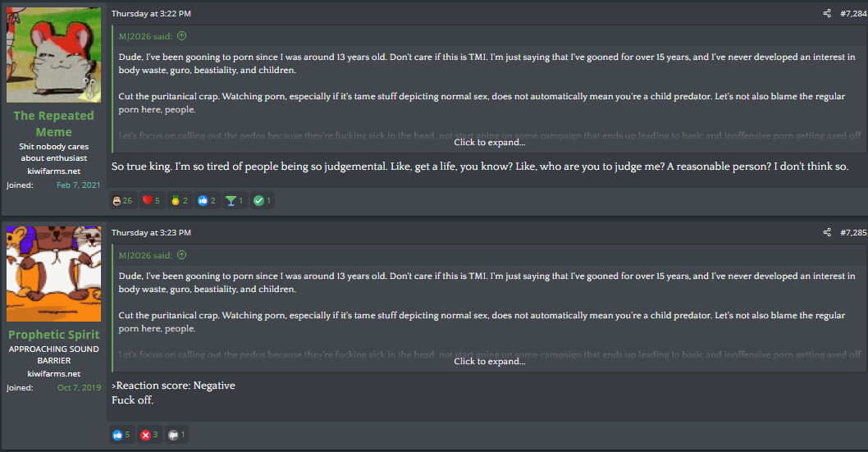
Task: Click the heart reaction with 5 votes
Action: (x=148, y=200)
